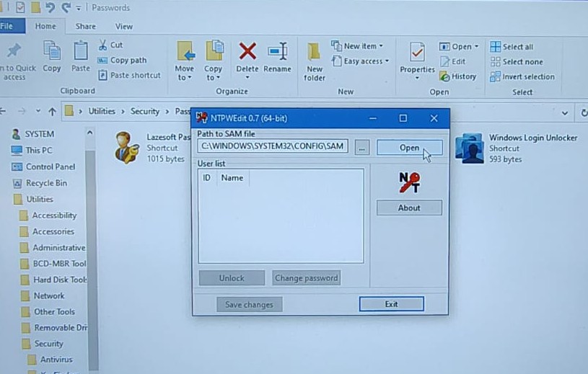Select the Control Panel item in navigation pane
This screenshot has height=374, width=588.
coord(50,166)
